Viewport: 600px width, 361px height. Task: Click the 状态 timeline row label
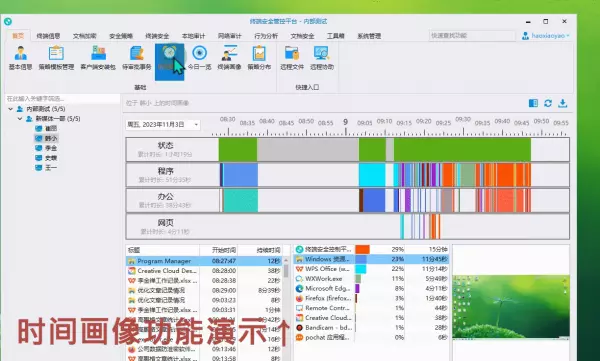165,146
